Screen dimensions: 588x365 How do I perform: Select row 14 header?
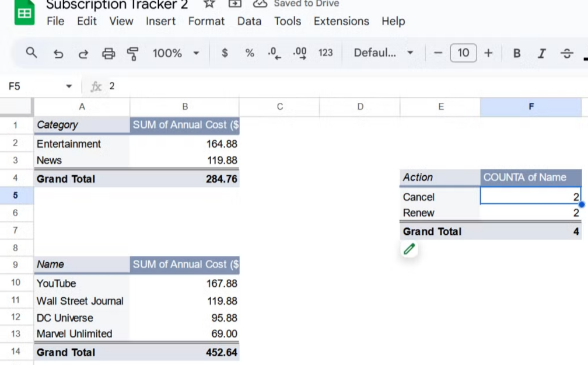click(x=16, y=352)
